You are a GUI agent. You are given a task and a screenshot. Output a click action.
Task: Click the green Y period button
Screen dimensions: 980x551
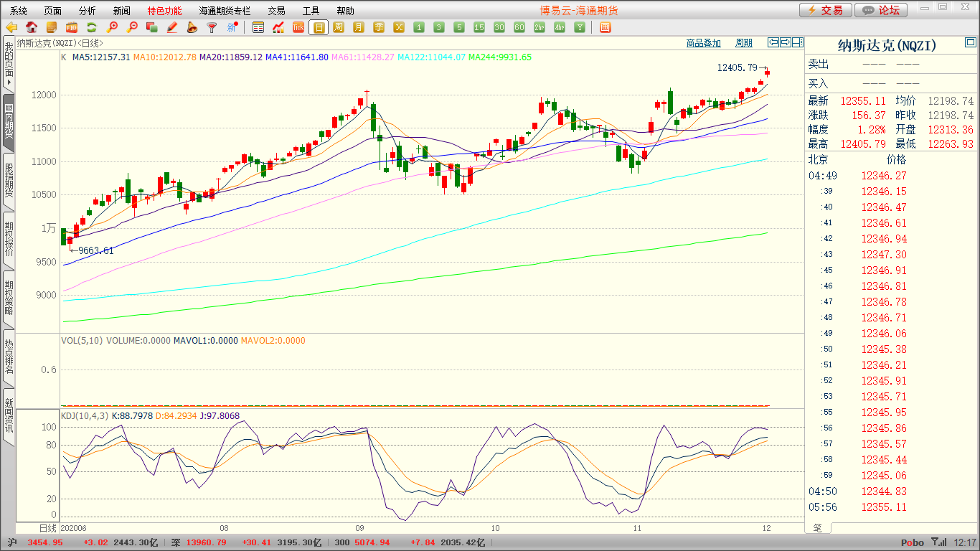[x=580, y=27]
